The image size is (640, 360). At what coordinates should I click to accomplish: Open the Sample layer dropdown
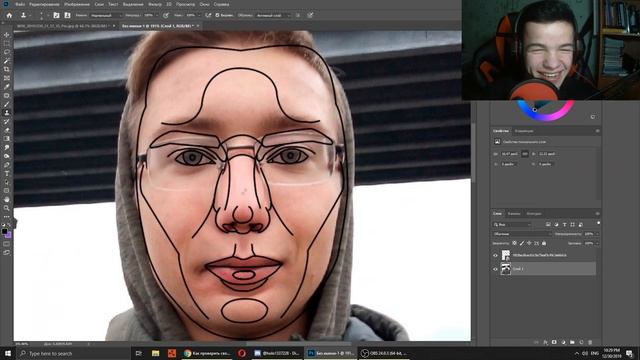pos(273,15)
